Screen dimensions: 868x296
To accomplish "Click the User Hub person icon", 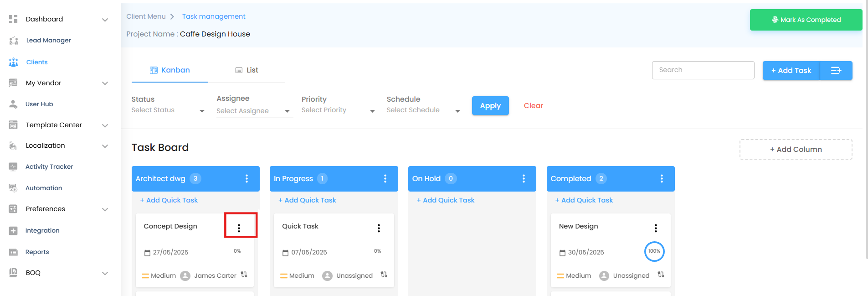I will coord(13,104).
